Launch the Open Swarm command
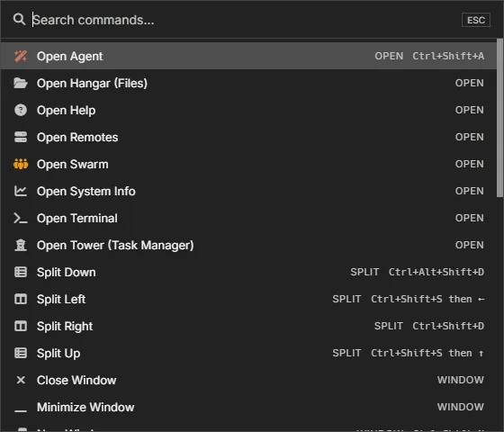This screenshot has width=504, height=432. 248,164
